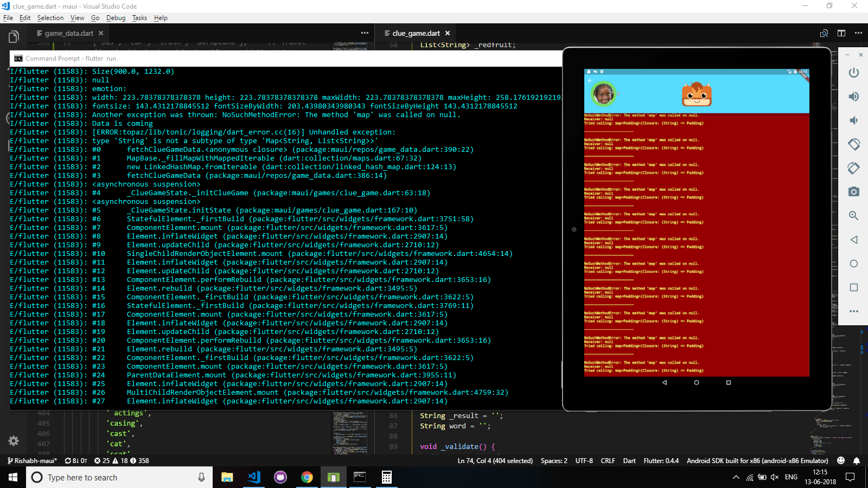Open the editor More Actions menu

859,33
